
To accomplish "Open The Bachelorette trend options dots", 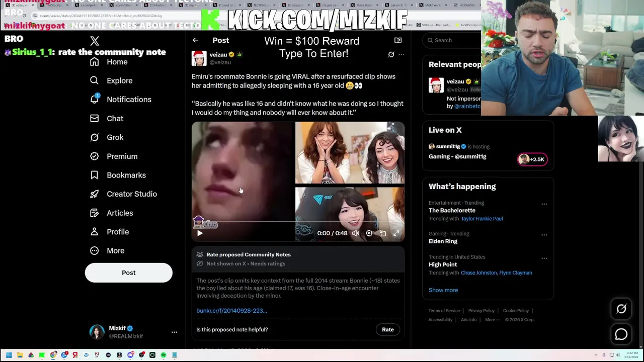I will click(x=544, y=204).
